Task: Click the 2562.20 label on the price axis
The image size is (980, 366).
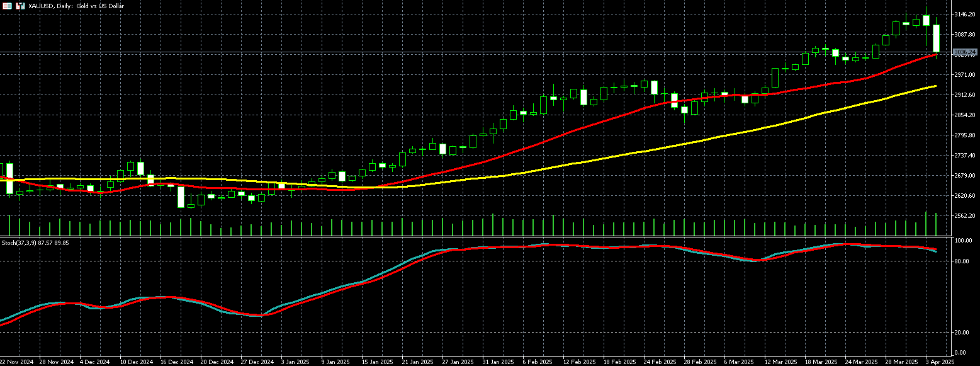Action: (x=964, y=215)
